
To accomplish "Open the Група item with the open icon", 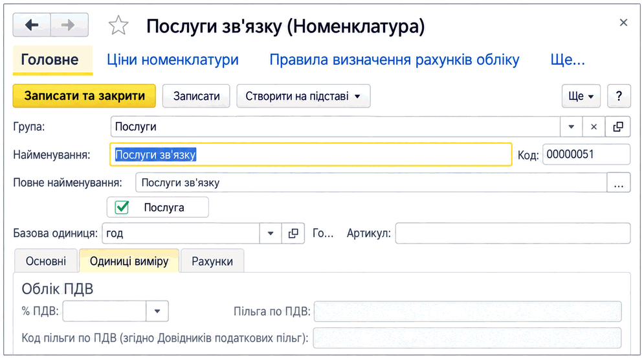I will point(617,126).
